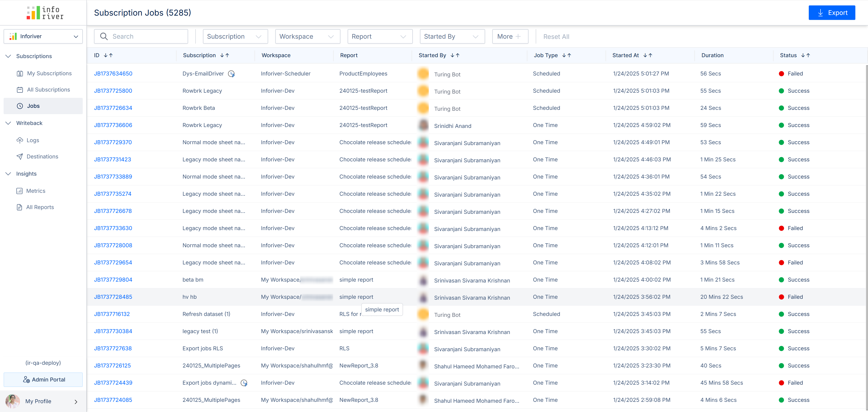Viewport: 868px width, 412px height.
Task: Go to Metrics under Insights
Action: point(36,191)
